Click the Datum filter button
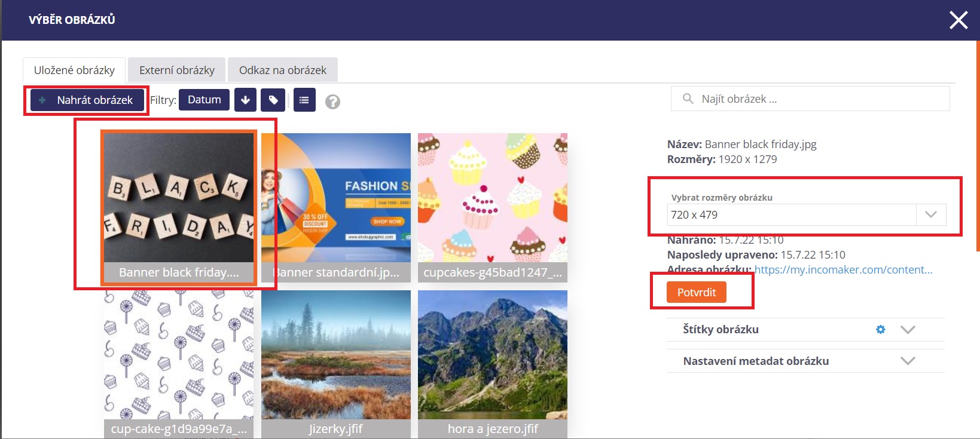This screenshot has width=980, height=439. 204,100
